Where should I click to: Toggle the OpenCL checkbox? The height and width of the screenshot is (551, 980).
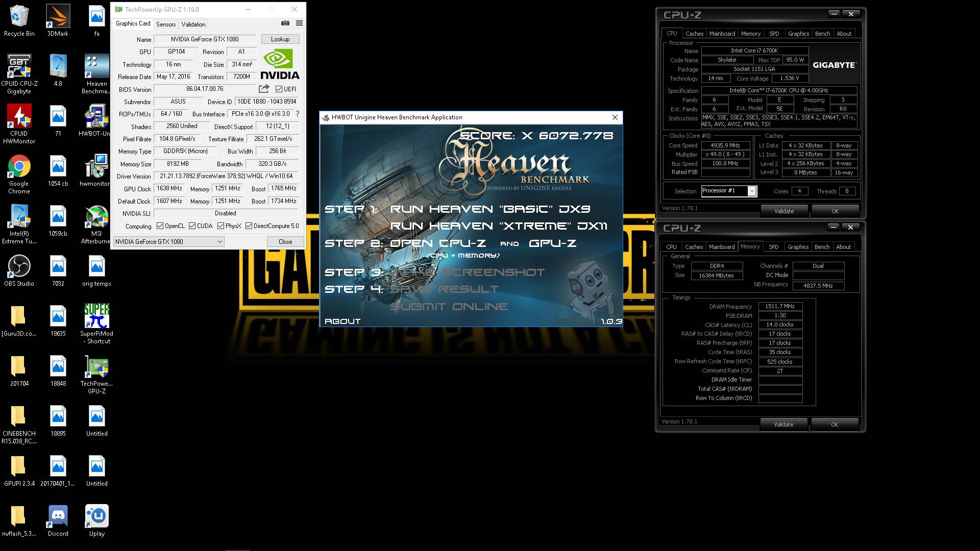pos(160,226)
